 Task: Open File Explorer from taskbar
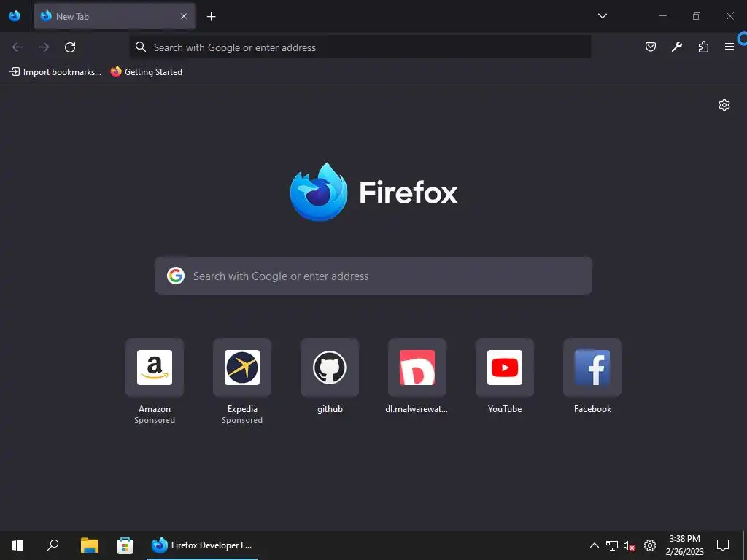[x=89, y=545]
